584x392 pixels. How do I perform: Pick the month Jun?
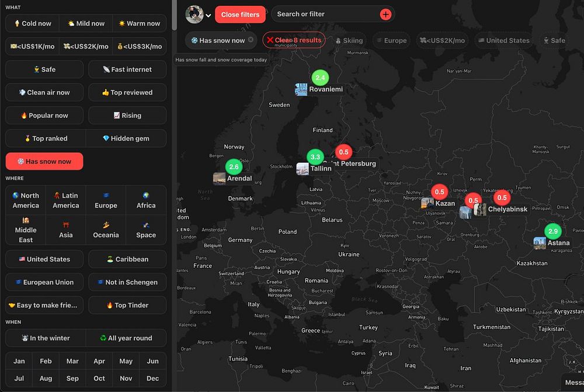tap(152, 361)
